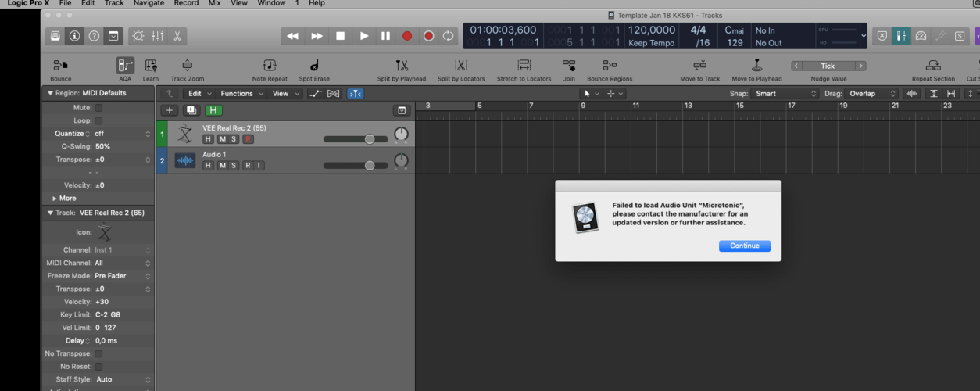Click Continue in the Microtonic error dialog

tap(745, 246)
